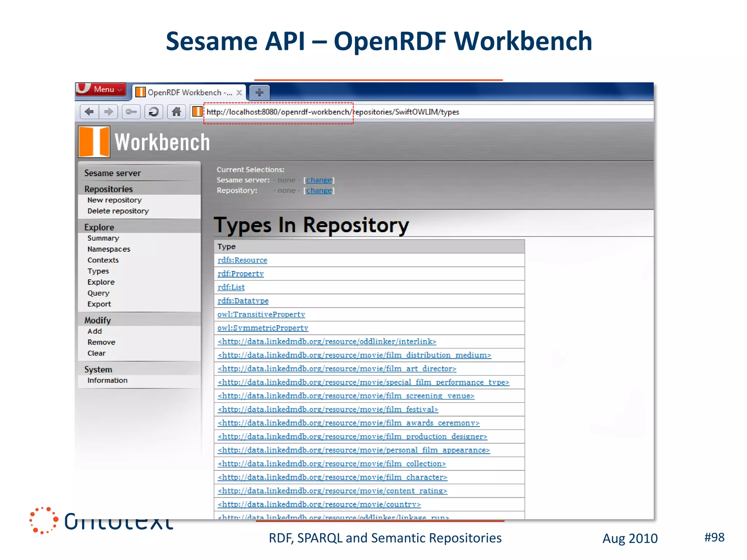Select New repository
Viewport: 747px width, 560px height.
tap(115, 200)
